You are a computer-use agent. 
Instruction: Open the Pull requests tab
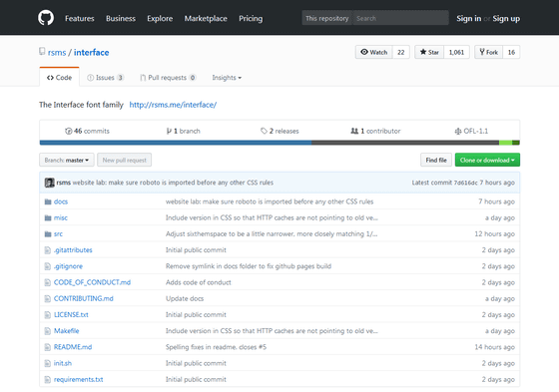coord(168,78)
